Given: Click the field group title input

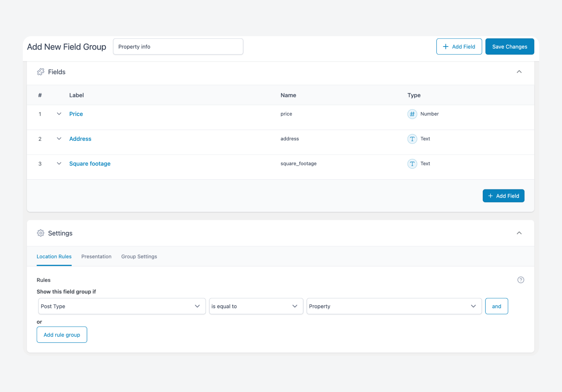Looking at the screenshot, I should pos(178,47).
